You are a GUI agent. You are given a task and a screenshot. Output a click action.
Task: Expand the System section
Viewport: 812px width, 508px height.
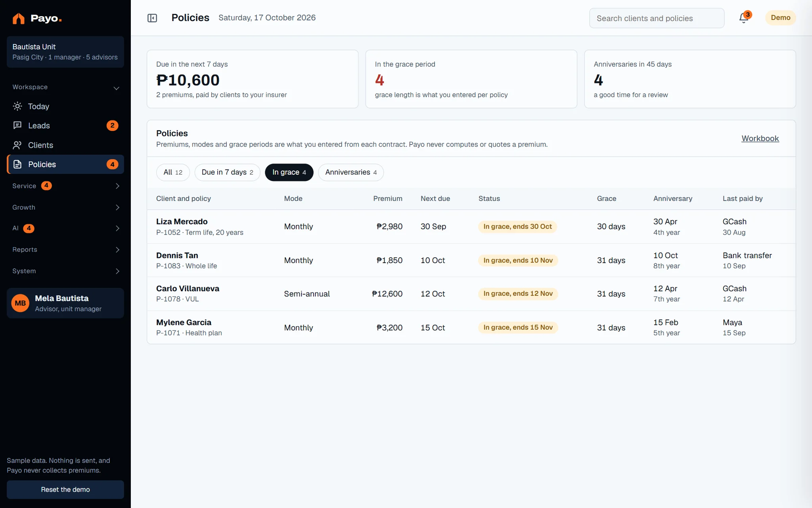click(65, 271)
